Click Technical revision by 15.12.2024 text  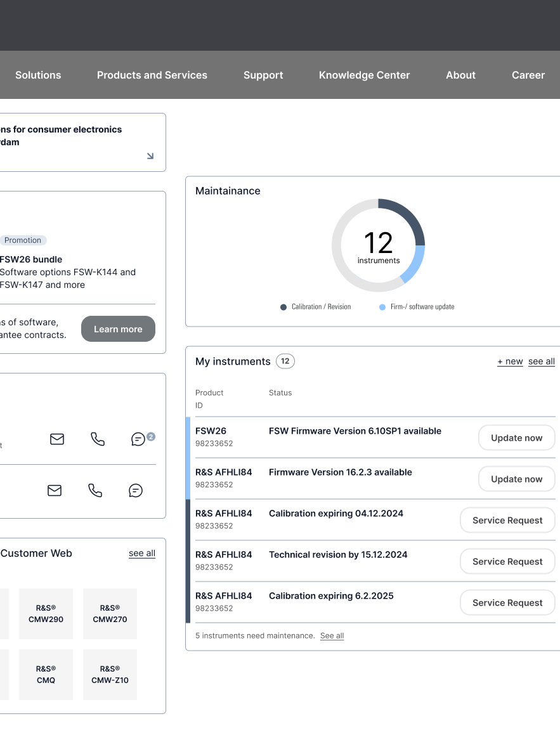click(338, 554)
